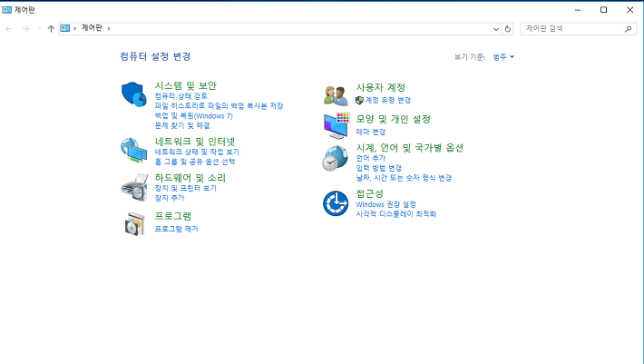Go up one level with the up arrow

(51, 28)
